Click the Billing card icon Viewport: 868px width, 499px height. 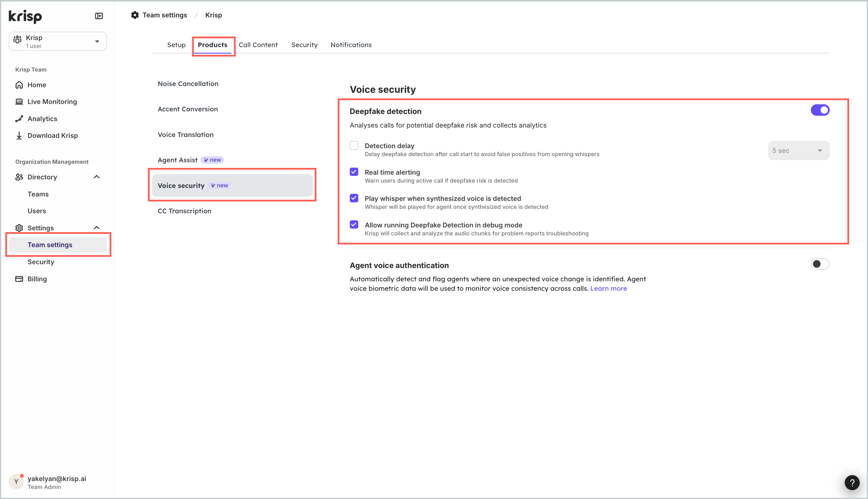click(x=19, y=279)
